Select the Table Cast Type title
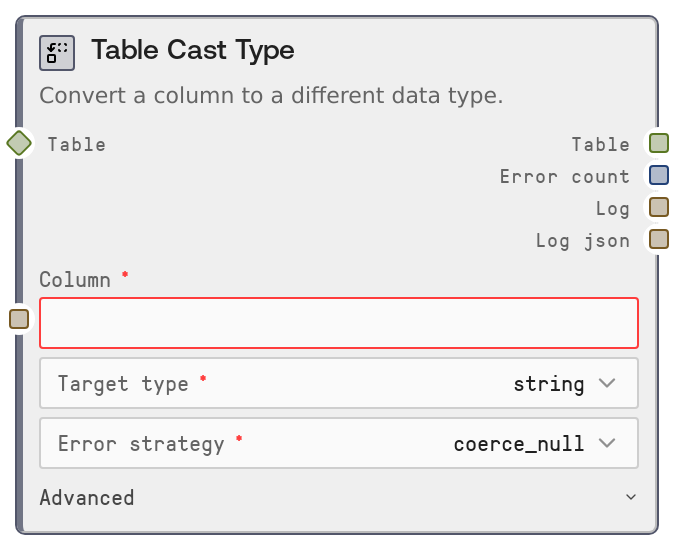 click(193, 51)
